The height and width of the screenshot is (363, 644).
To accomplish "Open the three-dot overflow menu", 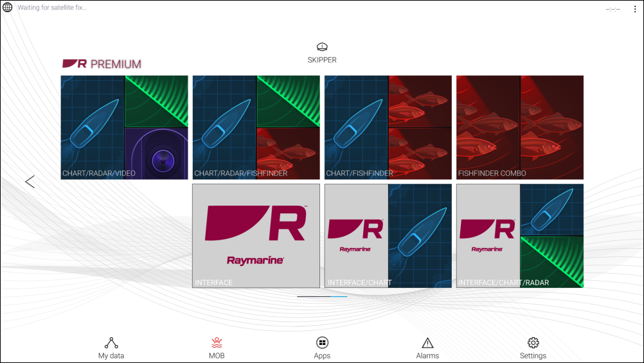I will [x=635, y=8].
